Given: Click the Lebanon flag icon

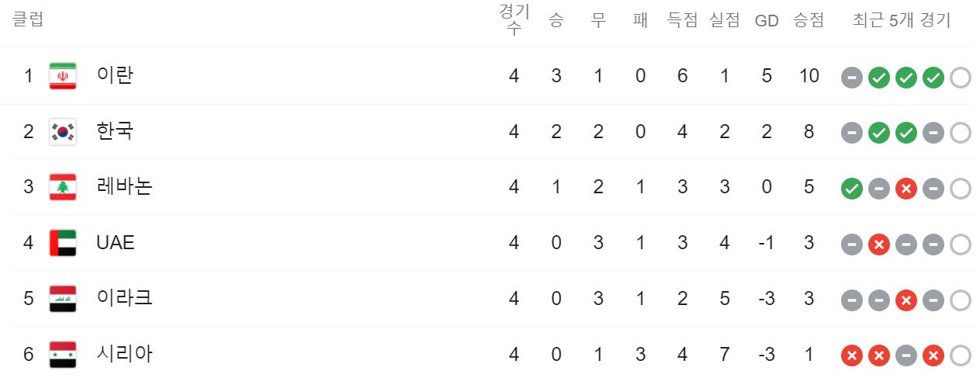Looking at the screenshot, I should coord(62,187).
